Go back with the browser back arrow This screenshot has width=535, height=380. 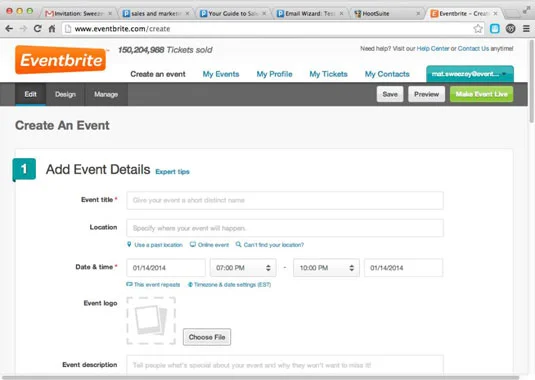tap(9, 29)
